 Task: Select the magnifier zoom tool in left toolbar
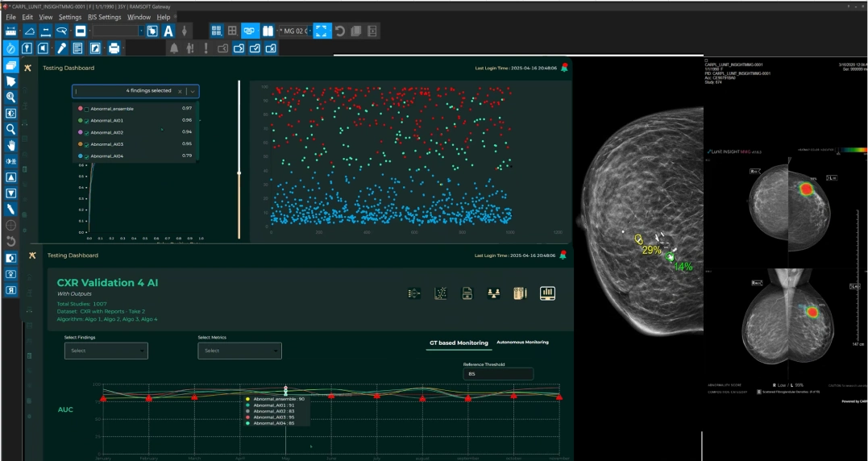tap(10, 130)
